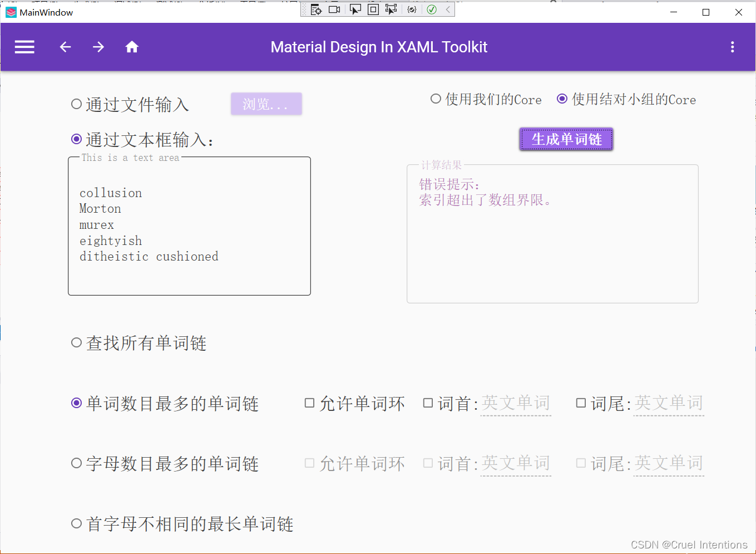Click the green Hot Reload status checkmark
Image resolution: width=756 pixels, height=554 pixels.
pos(432,9)
